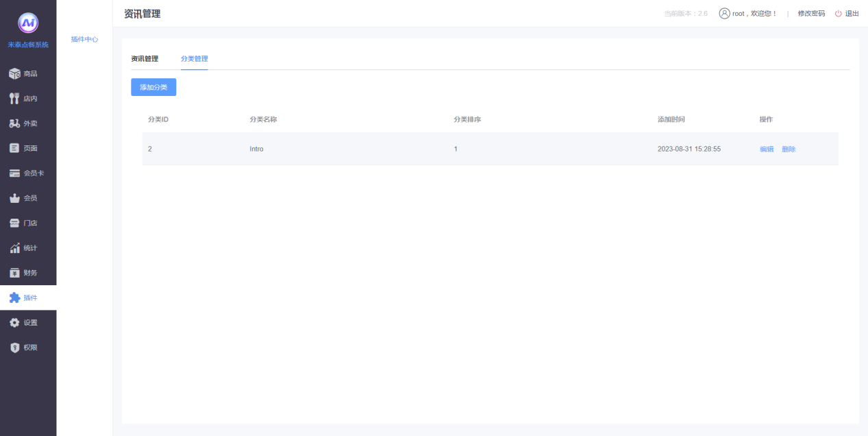Click the 商品 cube icon in sidebar

click(14, 73)
